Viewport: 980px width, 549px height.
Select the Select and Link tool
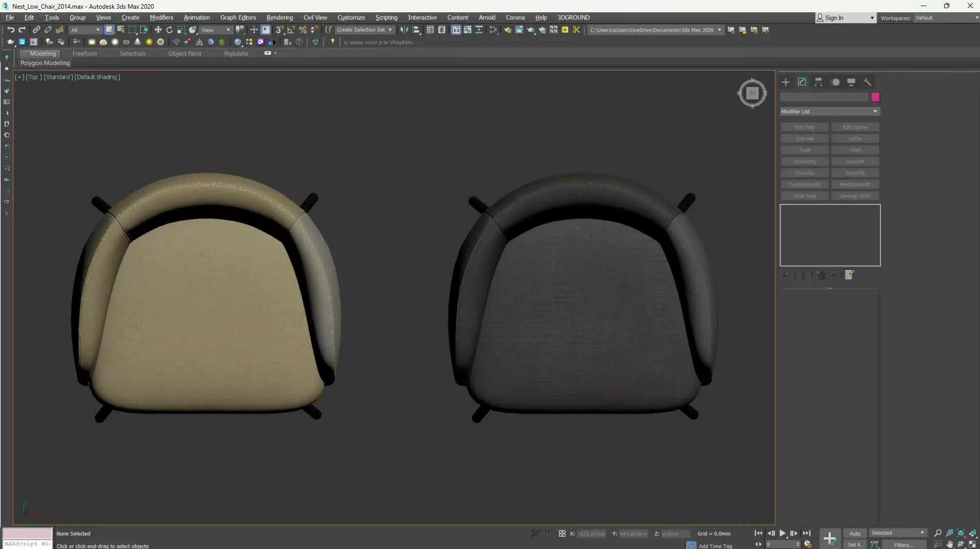(36, 30)
